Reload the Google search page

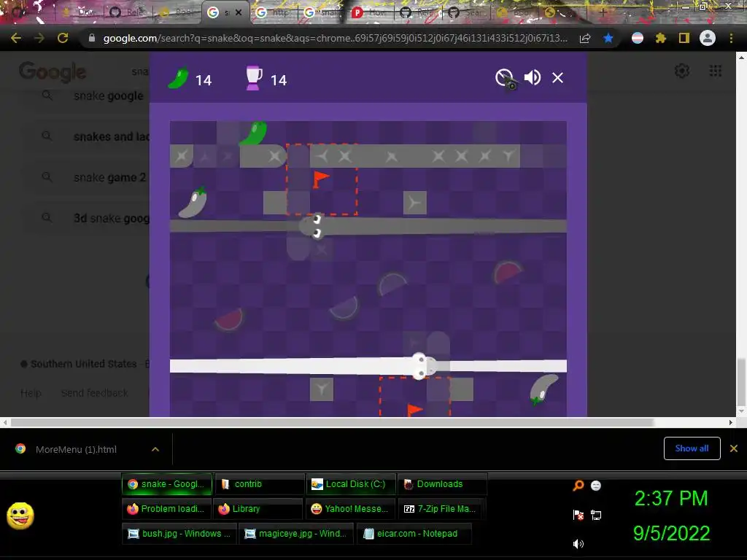[63, 38]
